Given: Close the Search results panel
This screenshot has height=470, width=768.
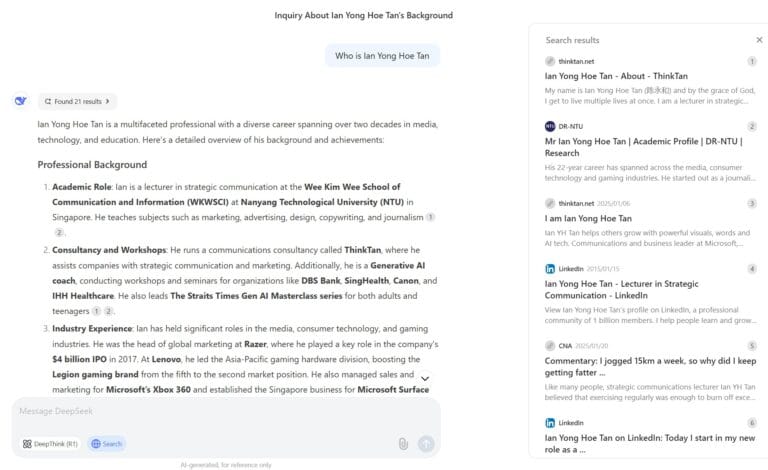Looking at the screenshot, I should 759,40.
